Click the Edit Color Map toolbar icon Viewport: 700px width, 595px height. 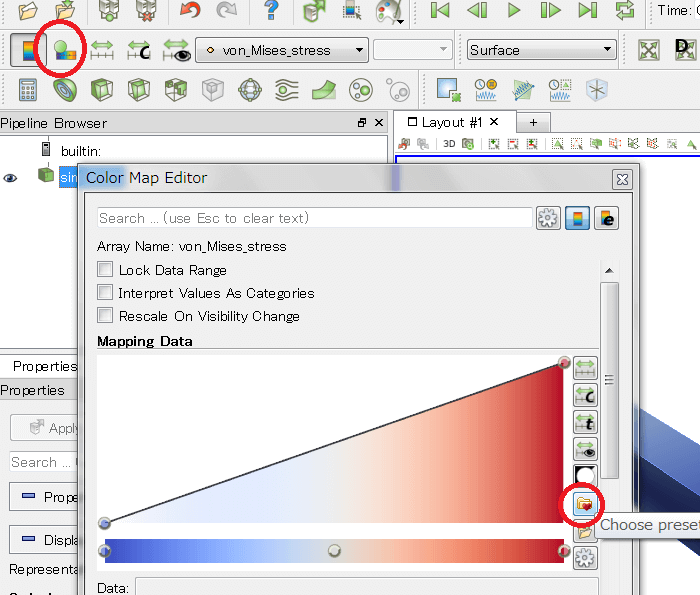point(66,50)
